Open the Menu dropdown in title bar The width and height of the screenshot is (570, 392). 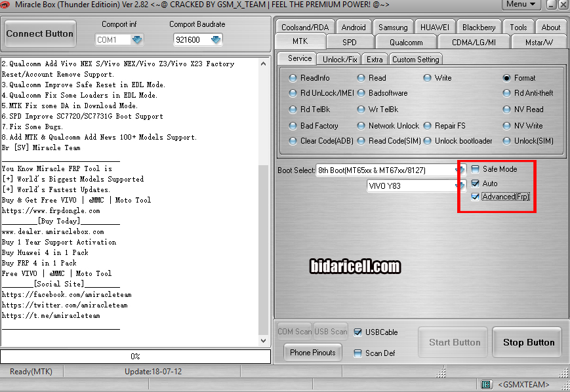(521, 5)
